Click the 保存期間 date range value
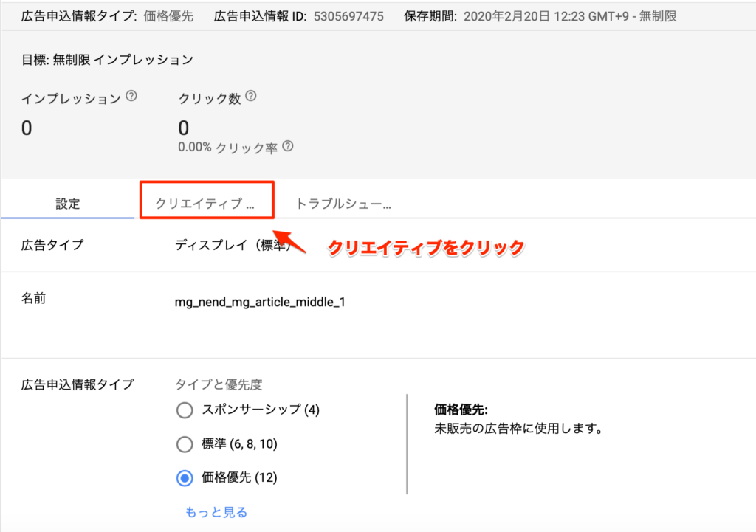 [570, 16]
